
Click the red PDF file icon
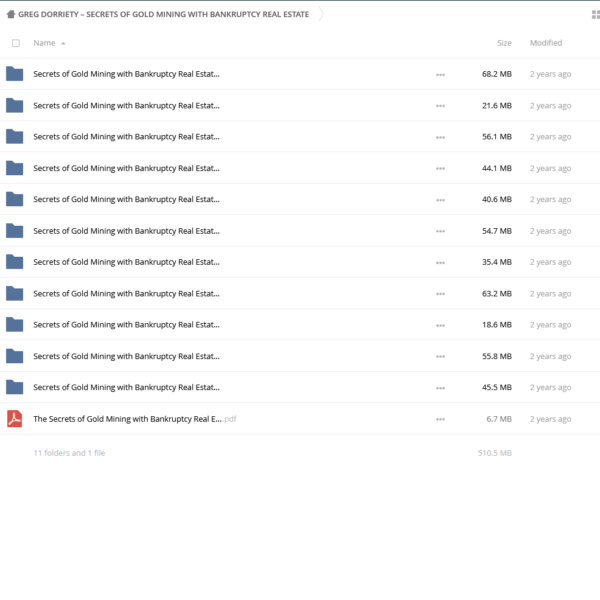15,419
